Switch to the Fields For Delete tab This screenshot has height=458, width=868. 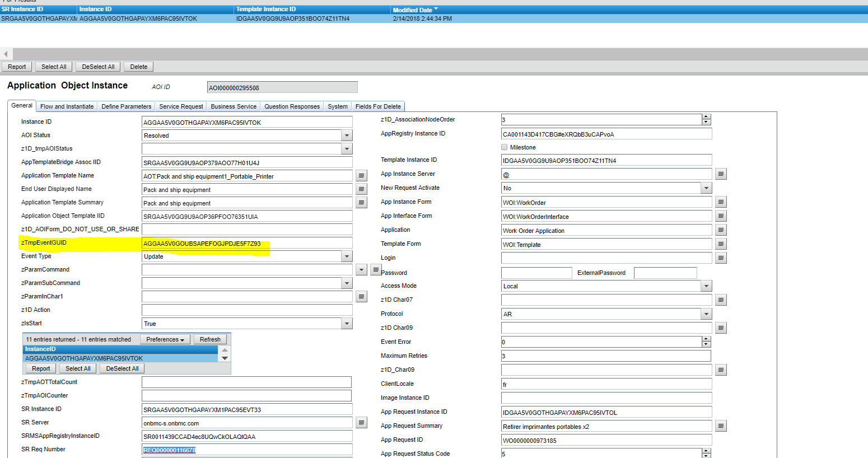tap(378, 106)
